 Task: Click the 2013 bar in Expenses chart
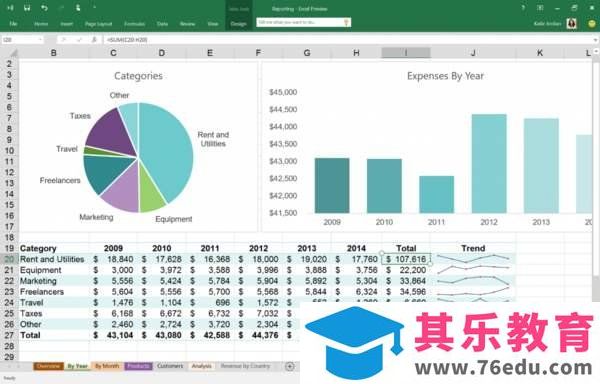pos(541,166)
